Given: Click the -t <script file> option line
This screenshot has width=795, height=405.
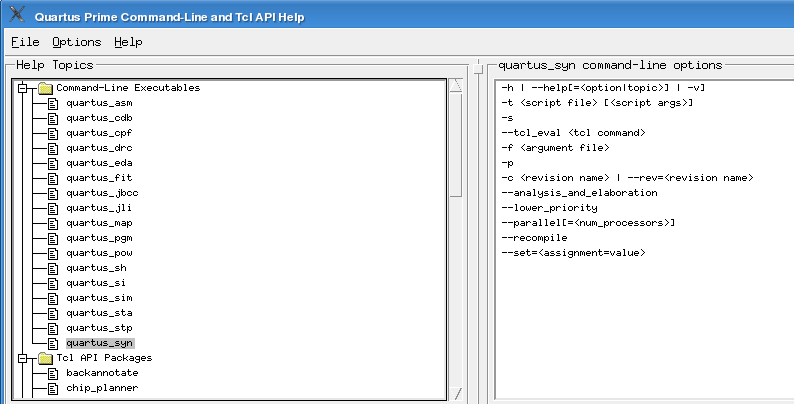Looking at the screenshot, I should [597, 103].
